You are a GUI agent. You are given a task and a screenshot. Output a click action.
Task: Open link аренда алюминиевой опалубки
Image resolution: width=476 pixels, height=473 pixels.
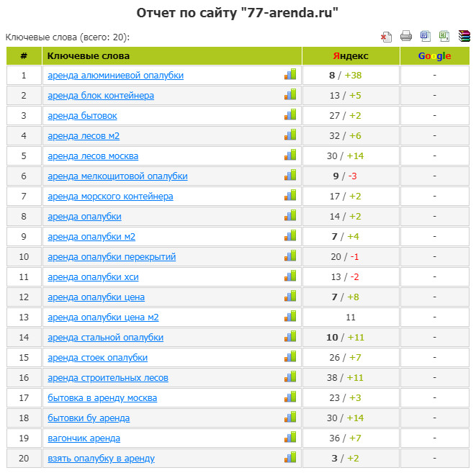click(x=116, y=76)
